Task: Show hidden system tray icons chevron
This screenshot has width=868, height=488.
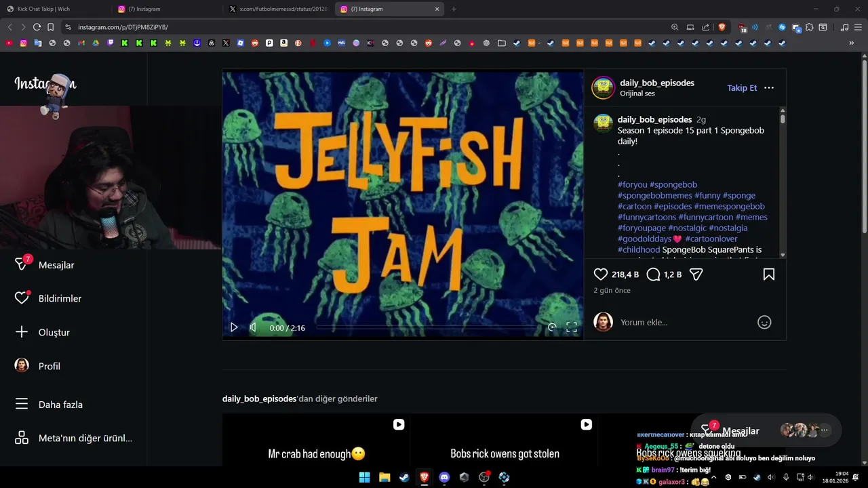Action: coord(713,477)
